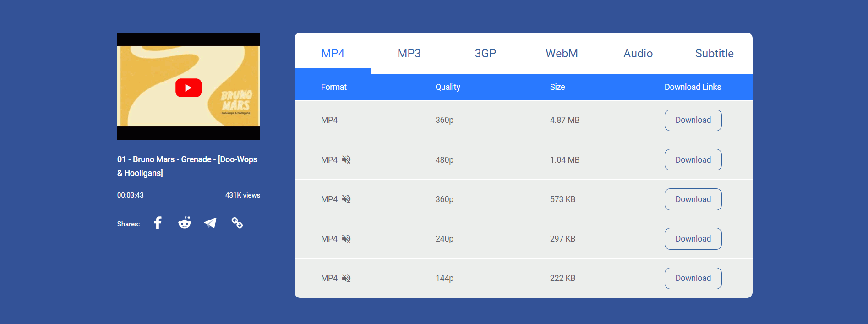Click the Quality column header
This screenshot has height=324, width=868.
pos(448,87)
